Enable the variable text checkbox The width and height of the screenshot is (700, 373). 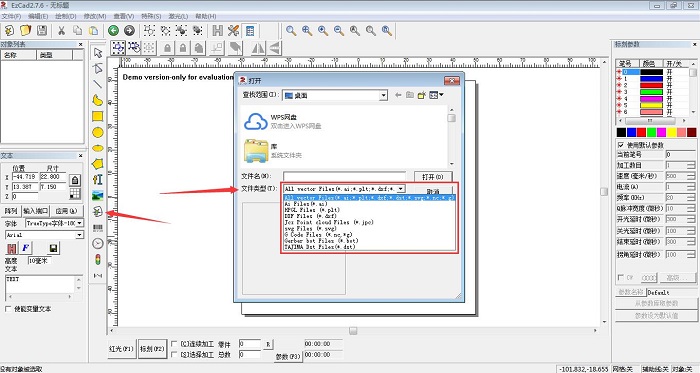[8, 309]
